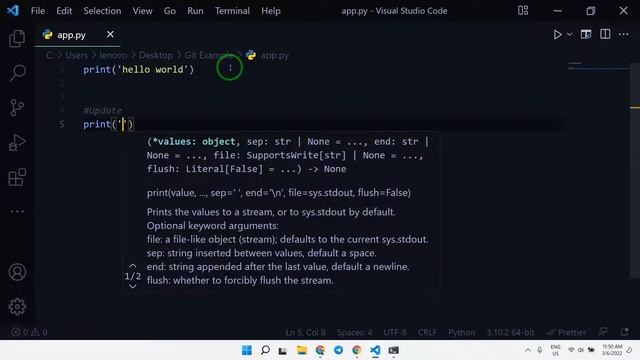Click the editor vertical scrollbar
Screen dimensions: 640x360
[x=635, y=171]
